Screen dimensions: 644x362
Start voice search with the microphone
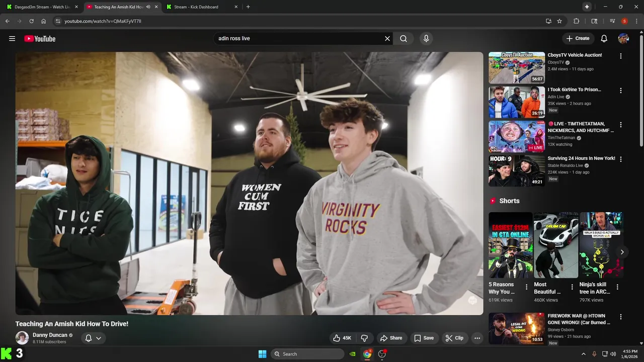click(x=426, y=39)
